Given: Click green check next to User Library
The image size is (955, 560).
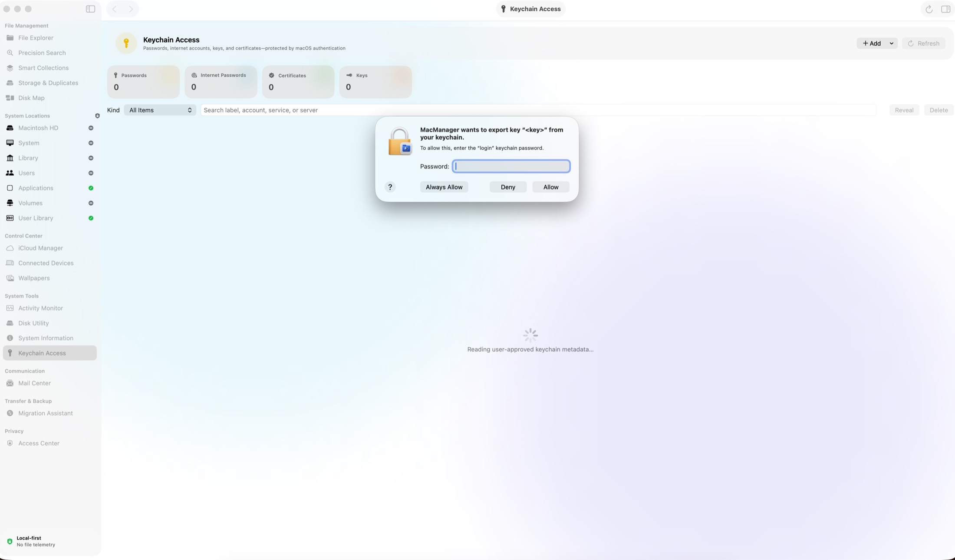Looking at the screenshot, I should click(91, 218).
